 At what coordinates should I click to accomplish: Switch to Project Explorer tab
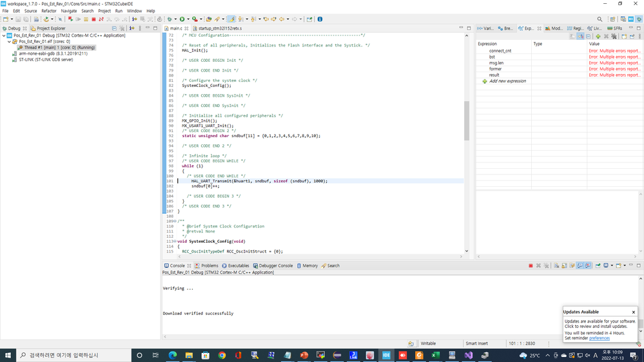point(48,28)
